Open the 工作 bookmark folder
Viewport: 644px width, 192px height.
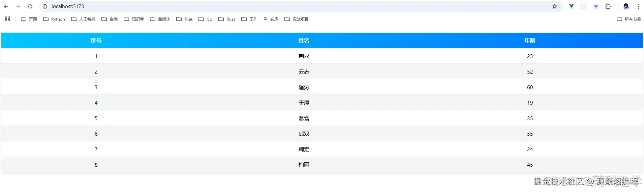click(249, 19)
